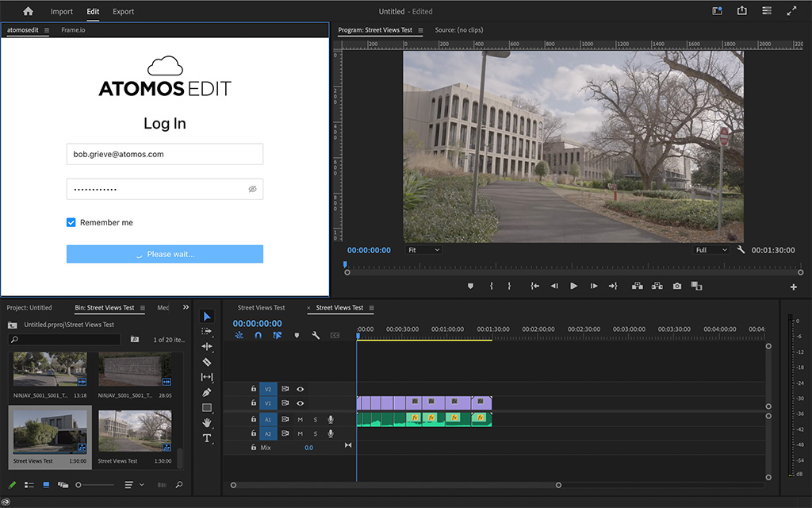This screenshot has height=508, width=812.
Task: Open Bin: Street Views Test panel menu
Action: tap(143, 307)
